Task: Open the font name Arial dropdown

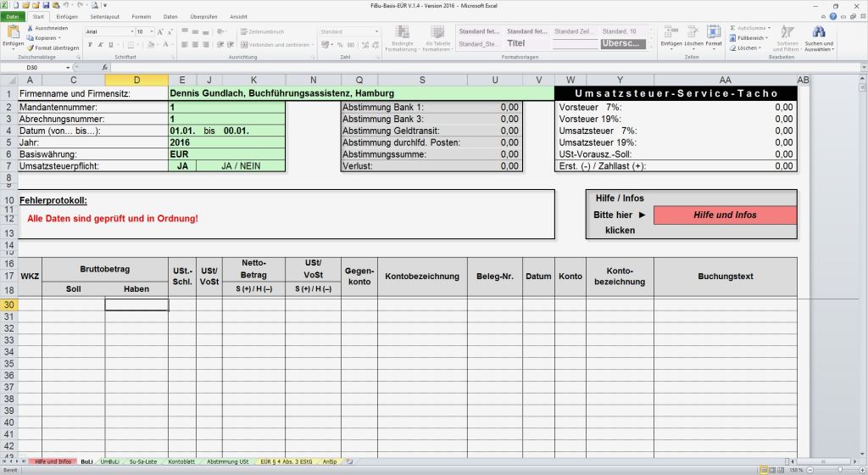Action: point(132,32)
